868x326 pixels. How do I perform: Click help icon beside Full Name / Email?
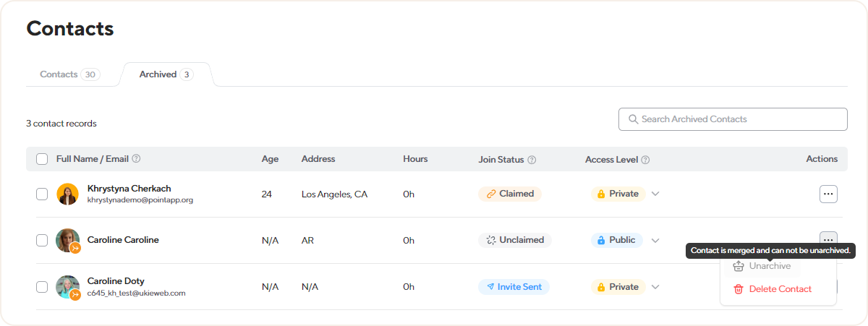tap(136, 159)
